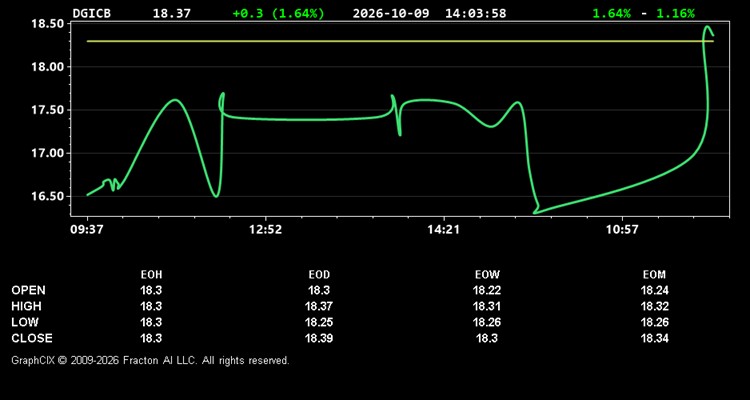The width and height of the screenshot is (750, 400).
Task: Click the +0.3 (1.64%) change value
Action: coord(278,13)
